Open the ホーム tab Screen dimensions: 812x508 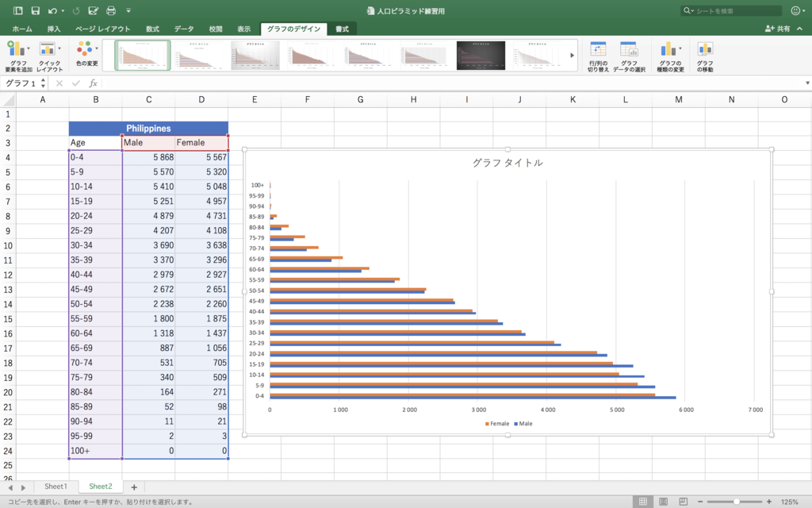[x=22, y=29]
